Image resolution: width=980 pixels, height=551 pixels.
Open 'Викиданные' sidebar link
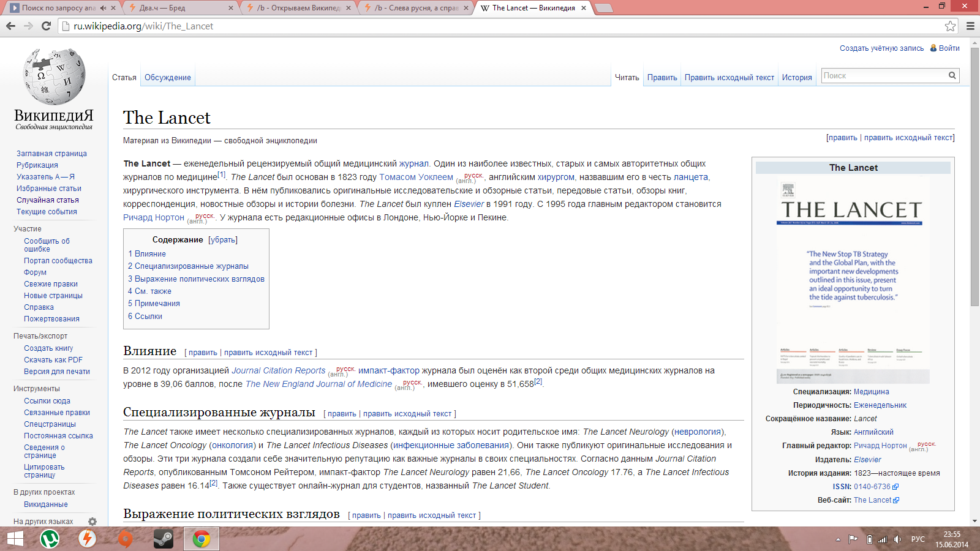[x=46, y=504]
